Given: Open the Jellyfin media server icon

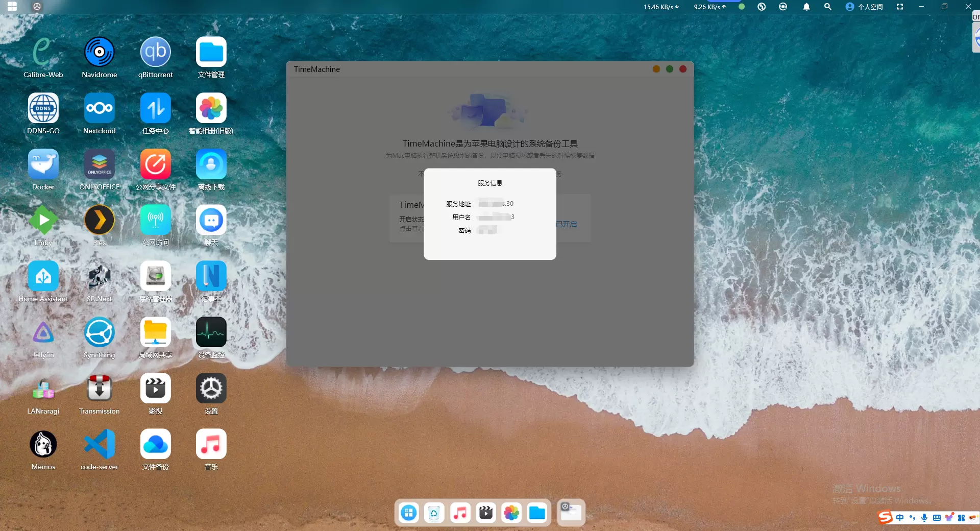Looking at the screenshot, I should click(x=43, y=332).
